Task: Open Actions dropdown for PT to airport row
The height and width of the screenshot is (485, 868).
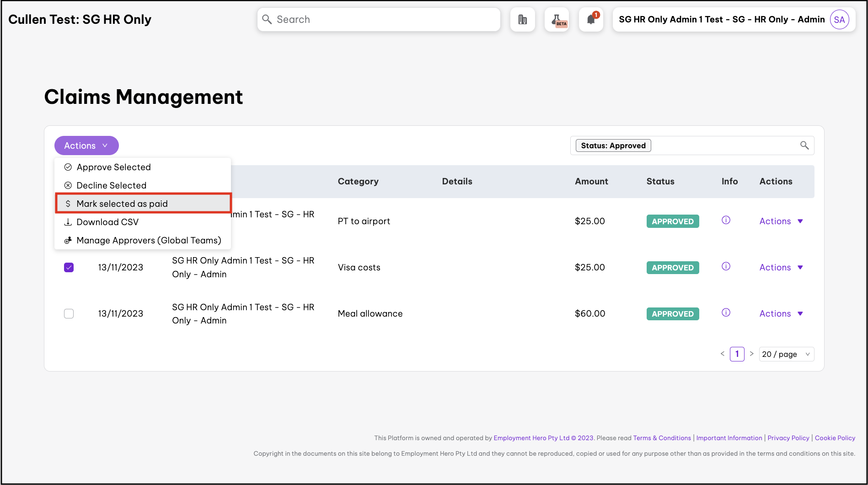Action: click(x=781, y=221)
